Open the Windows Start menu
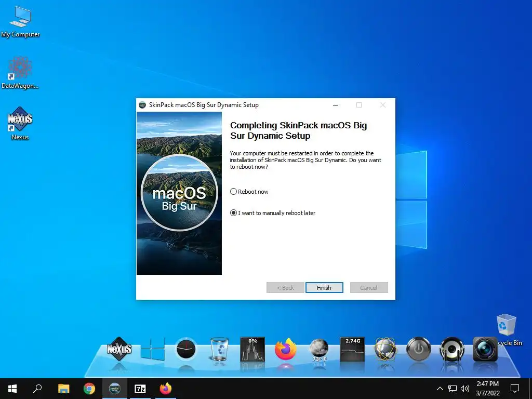 (12, 389)
